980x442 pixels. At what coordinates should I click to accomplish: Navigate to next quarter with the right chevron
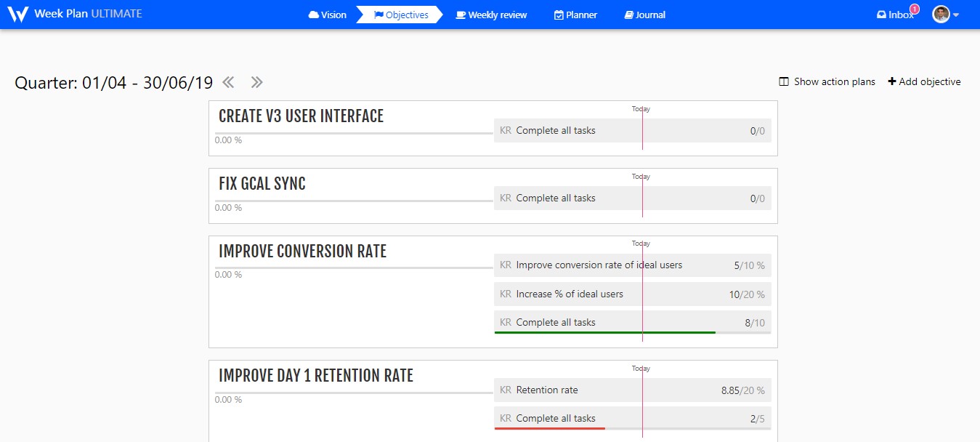tap(256, 82)
